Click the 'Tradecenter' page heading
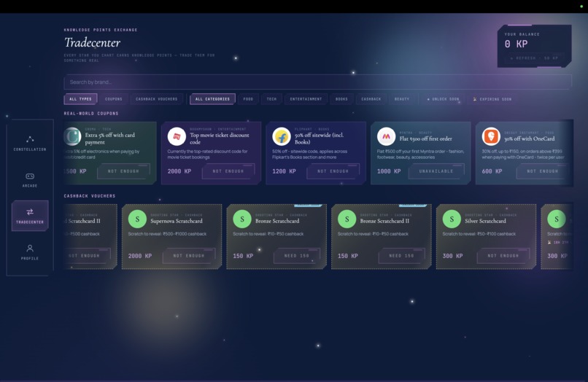This screenshot has height=382, width=588. [92, 42]
